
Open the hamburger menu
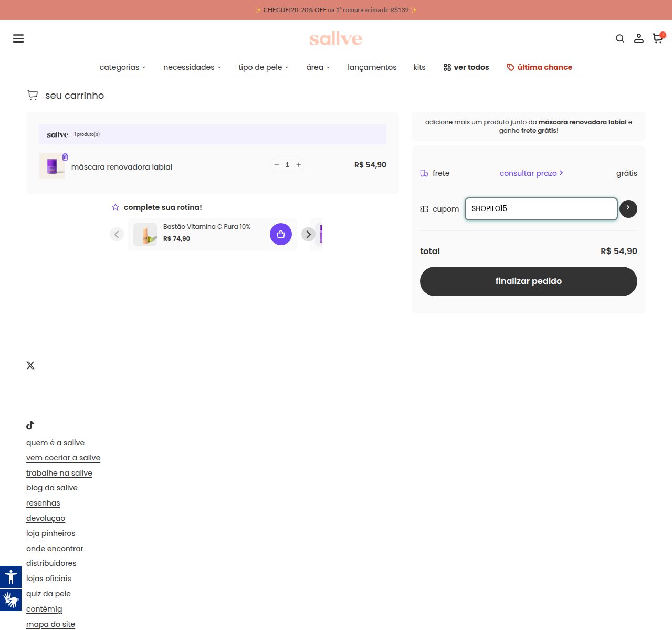click(x=18, y=38)
